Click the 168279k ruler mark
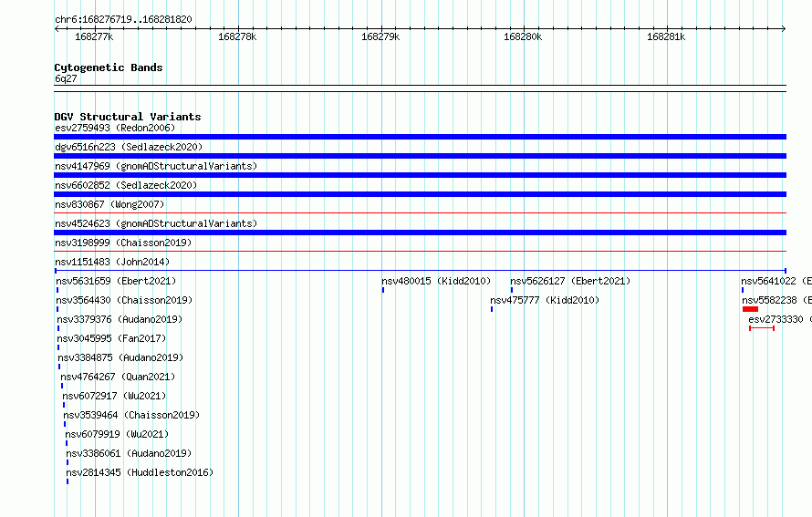This screenshot has height=517, width=812. coord(380,36)
